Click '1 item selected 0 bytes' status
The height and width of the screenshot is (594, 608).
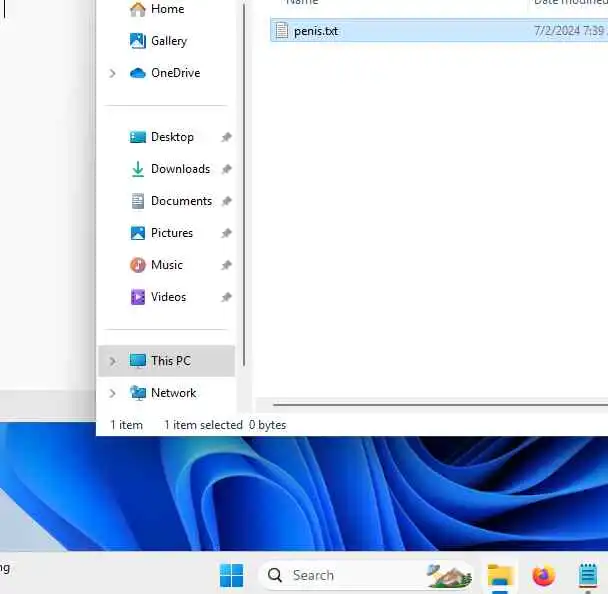click(225, 425)
